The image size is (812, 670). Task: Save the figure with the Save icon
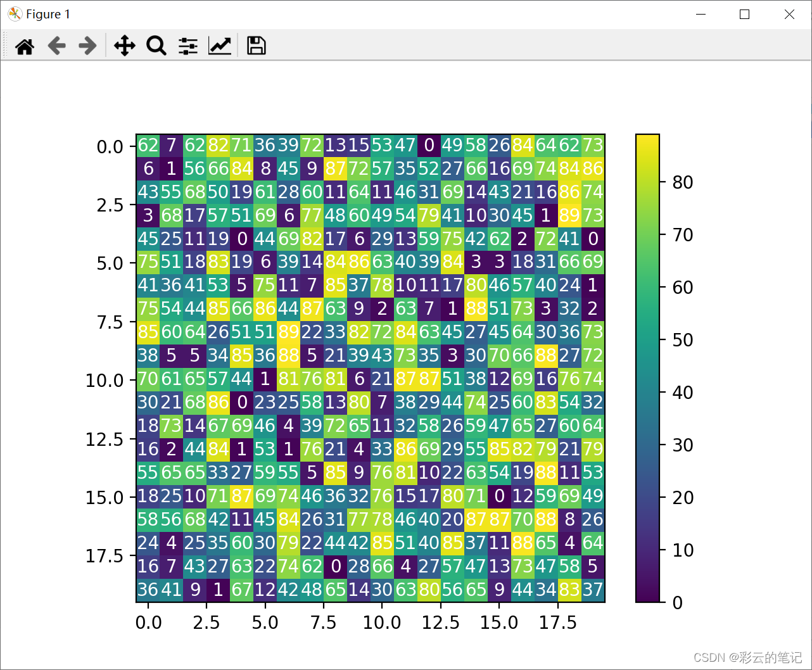255,46
